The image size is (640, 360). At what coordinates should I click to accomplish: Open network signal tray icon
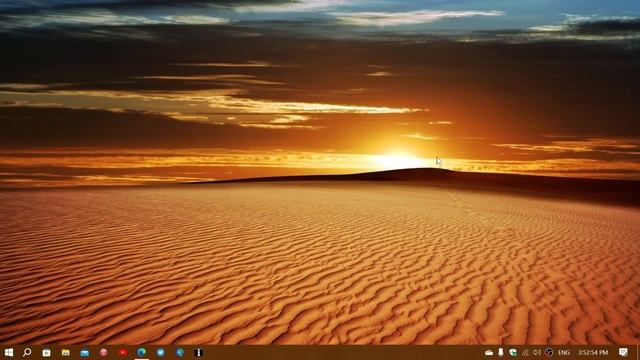[x=525, y=352]
